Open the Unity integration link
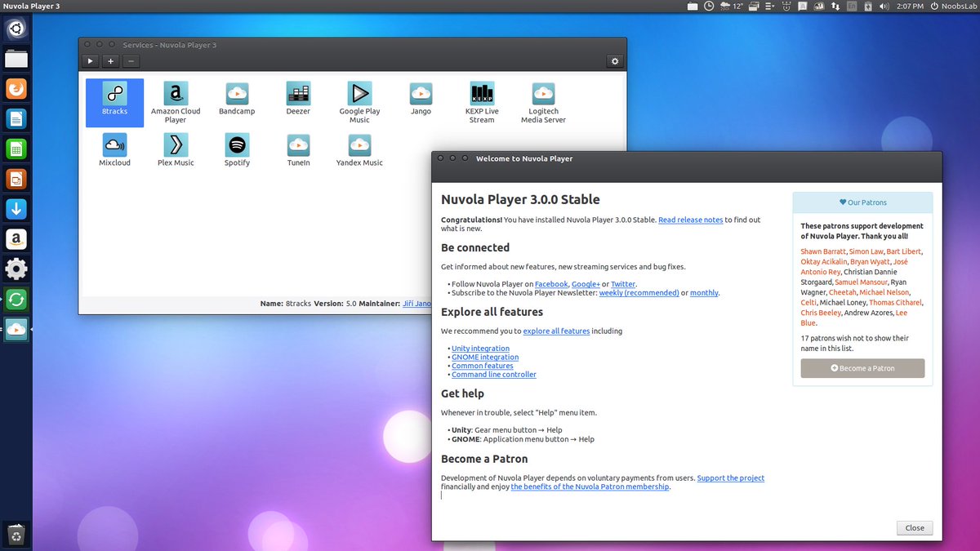 pos(480,349)
